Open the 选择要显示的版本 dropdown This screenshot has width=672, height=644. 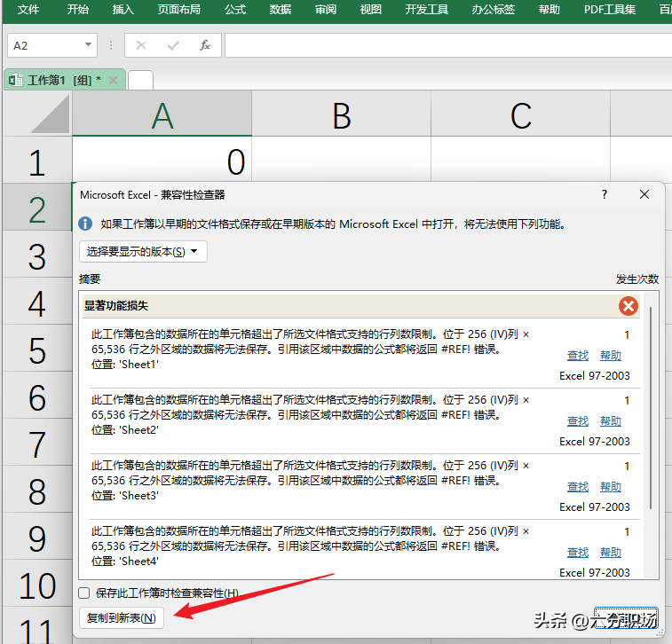tap(143, 252)
